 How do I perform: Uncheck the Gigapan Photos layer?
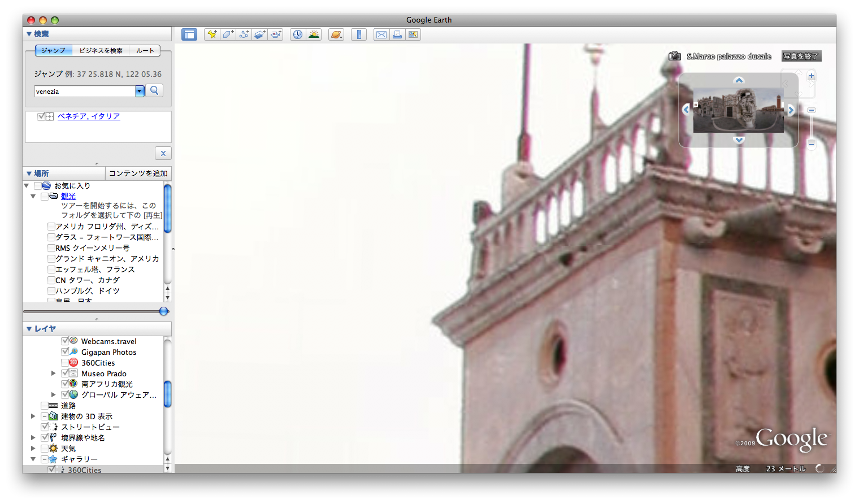coord(65,351)
